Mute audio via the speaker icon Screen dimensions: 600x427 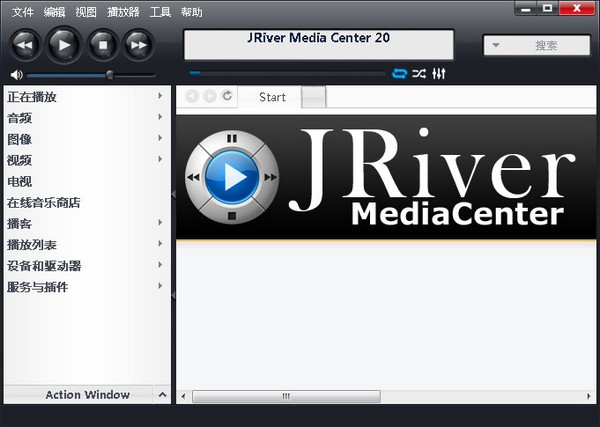click(x=16, y=75)
